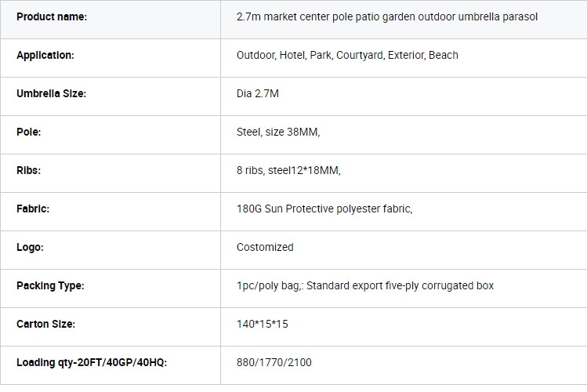The image size is (587, 392).
Task: Click the Logo label
Action: click(30, 248)
